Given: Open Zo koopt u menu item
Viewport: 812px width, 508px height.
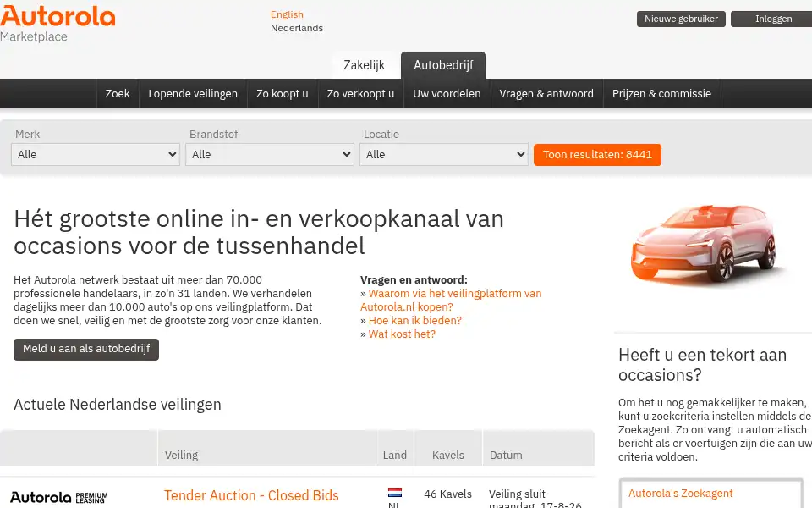Looking at the screenshot, I should (x=283, y=94).
